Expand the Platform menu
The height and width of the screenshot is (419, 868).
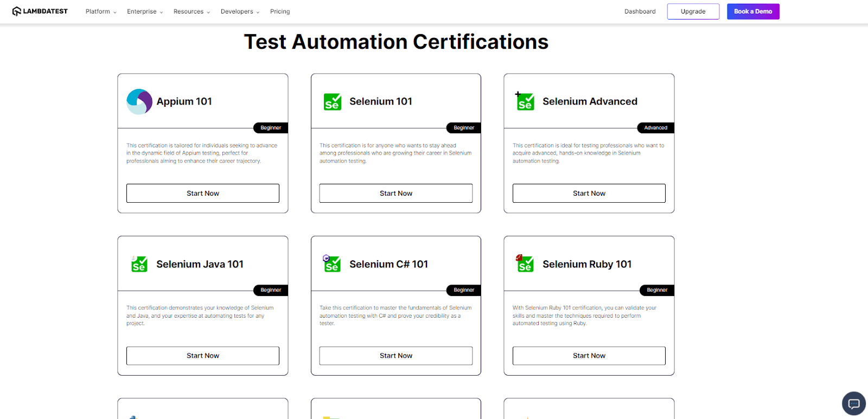coord(101,11)
